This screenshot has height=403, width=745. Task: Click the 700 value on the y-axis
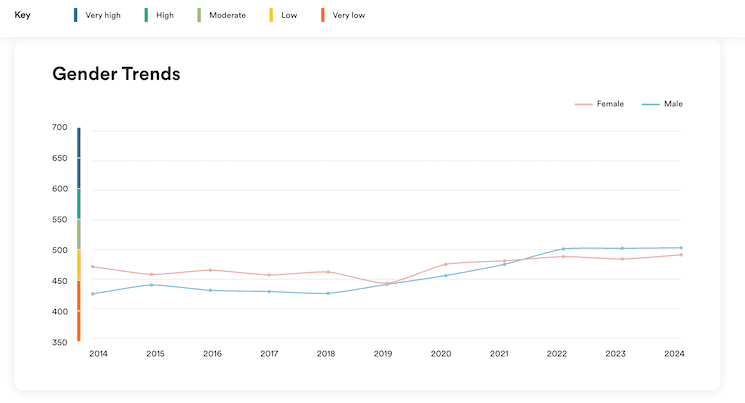coord(59,128)
